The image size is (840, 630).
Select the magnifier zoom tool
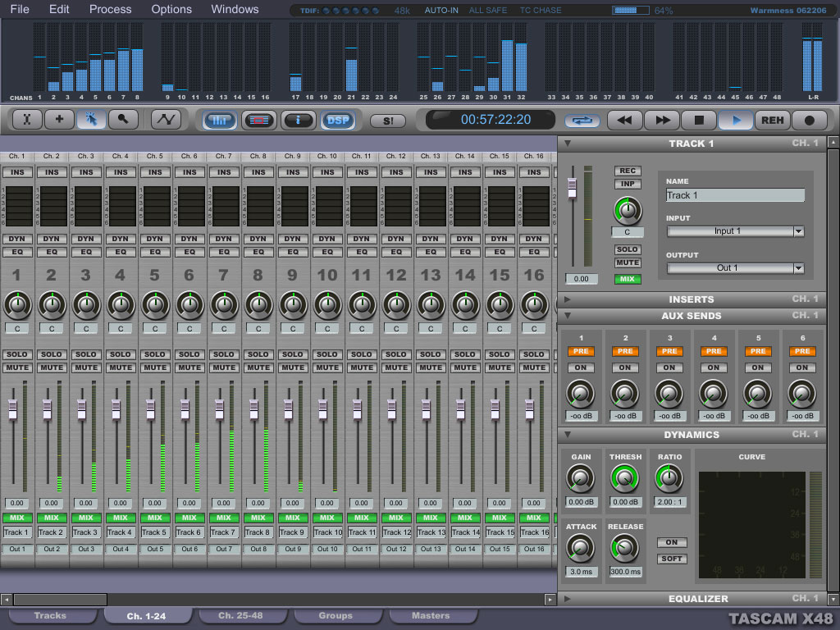click(x=124, y=120)
